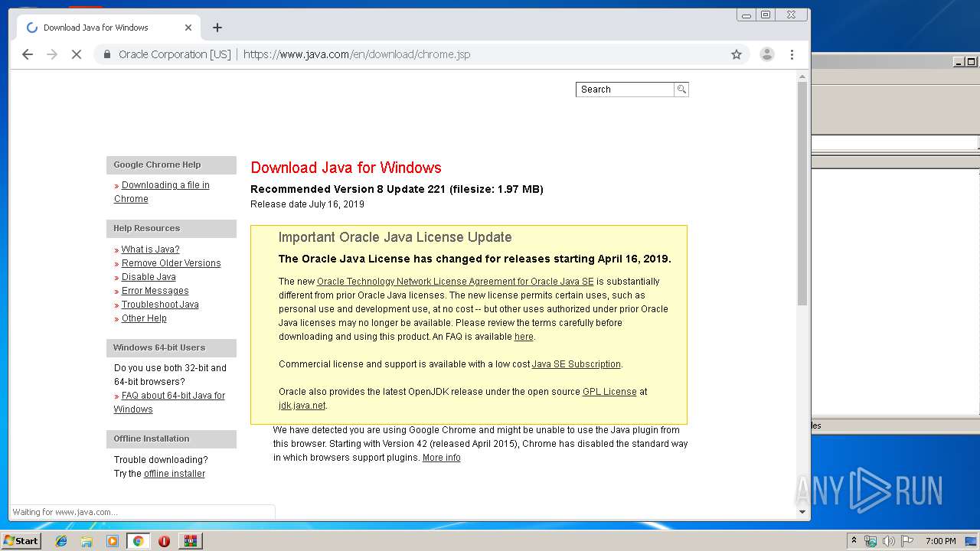Viewport: 980px width, 551px height.
Task: Open the GPL License link
Action: coord(609,392)
